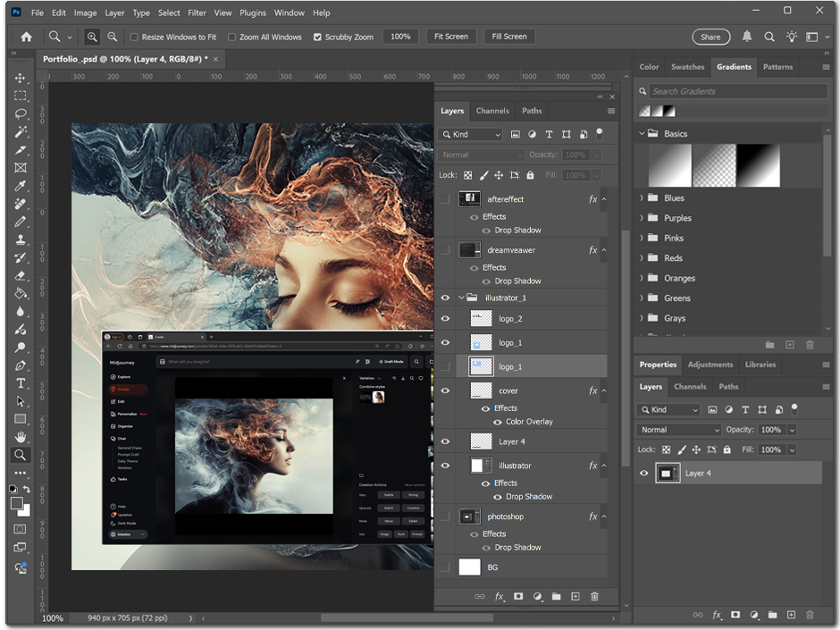This screenshot has height=630, width=840.
Task: Click the Share button
Action: pyautogui.click(x=710, y=37)
